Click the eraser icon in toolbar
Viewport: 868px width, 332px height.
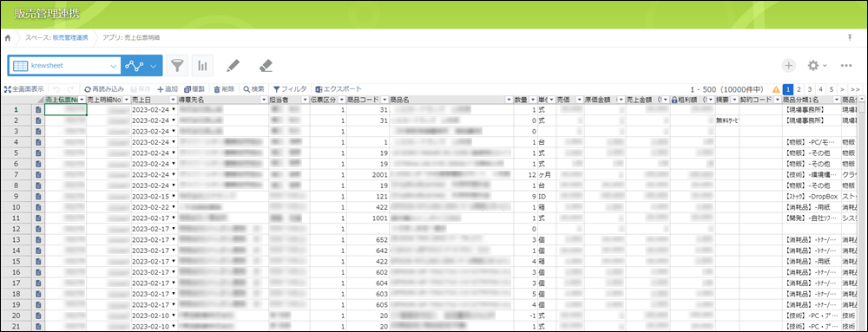pyautogui.click(x=266, y=66)
